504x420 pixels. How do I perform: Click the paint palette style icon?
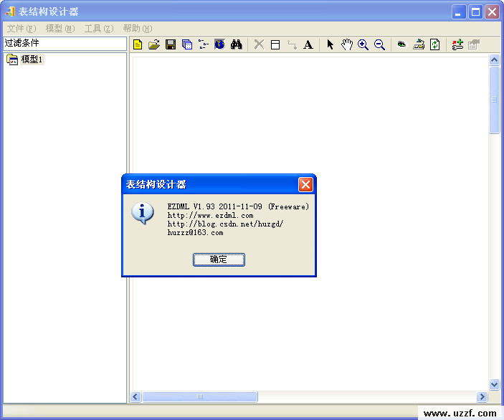pos(419,44)
